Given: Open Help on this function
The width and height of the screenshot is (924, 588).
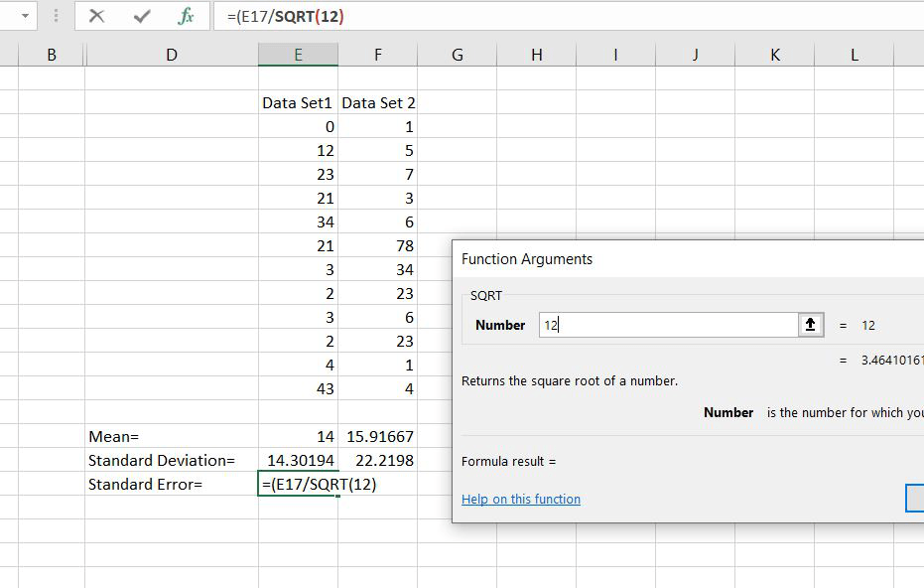Looking at the screenshot, I should click(521, 499).
